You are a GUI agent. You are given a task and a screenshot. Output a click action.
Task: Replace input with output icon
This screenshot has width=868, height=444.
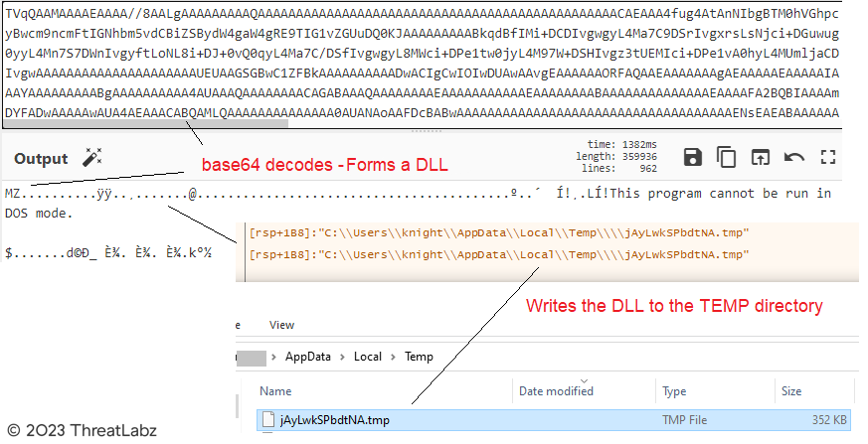point(760,157)
